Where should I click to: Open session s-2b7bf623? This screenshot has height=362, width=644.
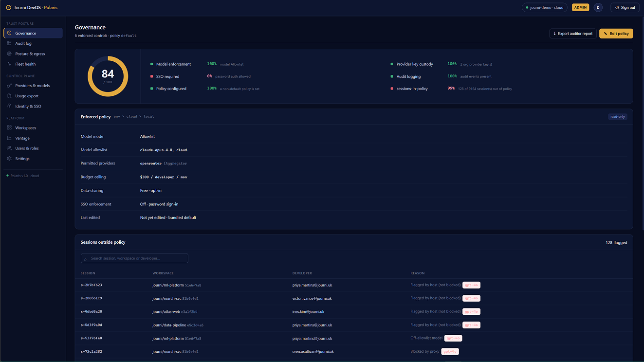coord(91,285)
